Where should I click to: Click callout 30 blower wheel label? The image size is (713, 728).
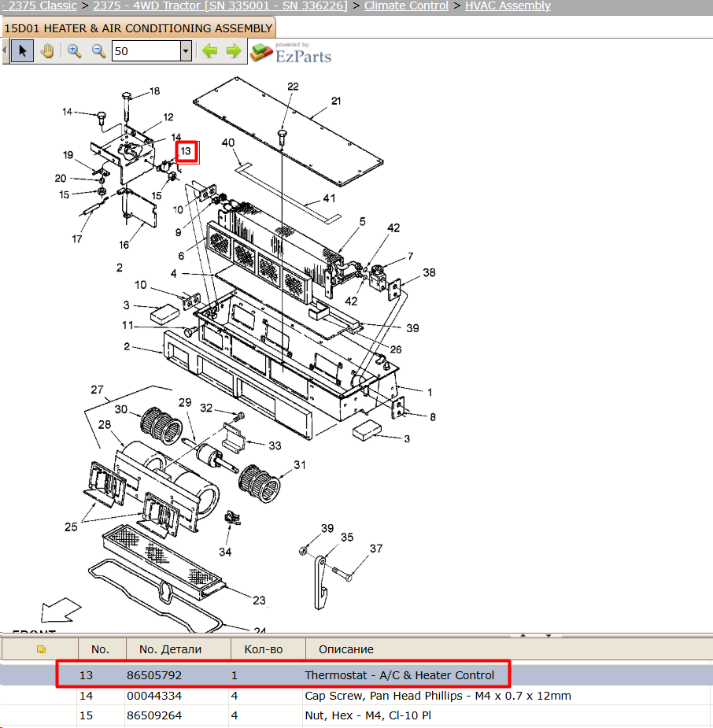point(120,409)
